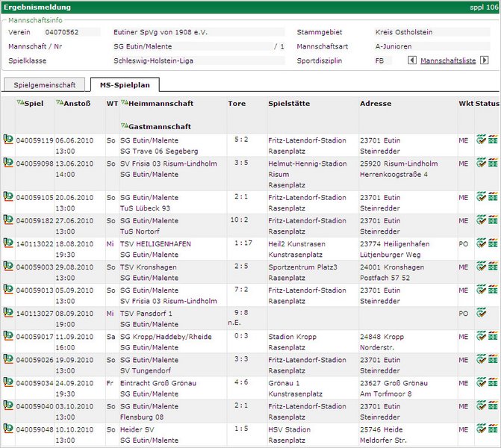Click row icon for match 040059048
The height and width of the screenshot is (448, 501).
click(7, 429)
